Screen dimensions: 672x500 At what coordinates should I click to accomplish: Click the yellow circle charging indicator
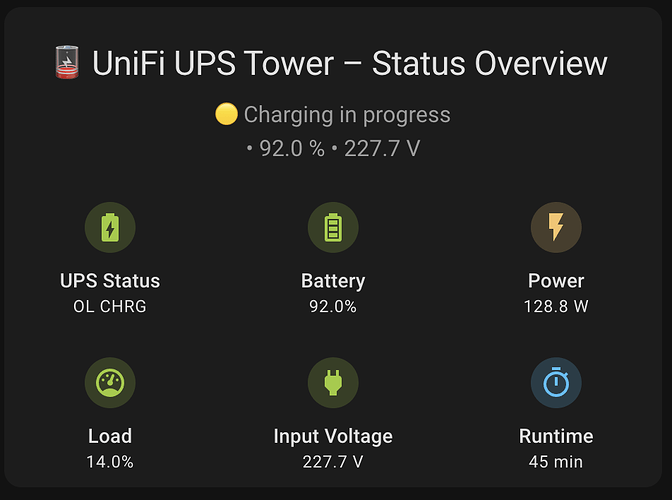click(226, 115)
